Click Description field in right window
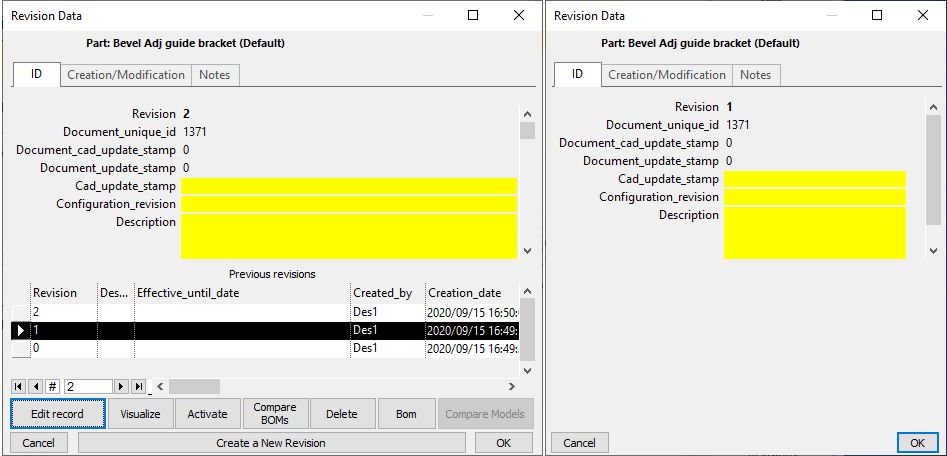This screenshot has width=947, height=456. (x=815, y=233)
